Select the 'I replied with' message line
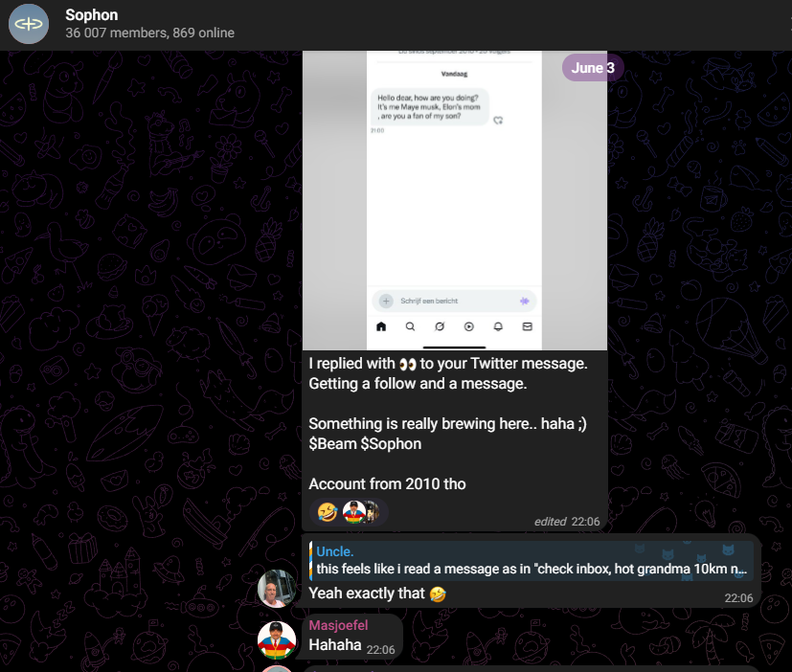792x672 pixels. click(448, 364)
